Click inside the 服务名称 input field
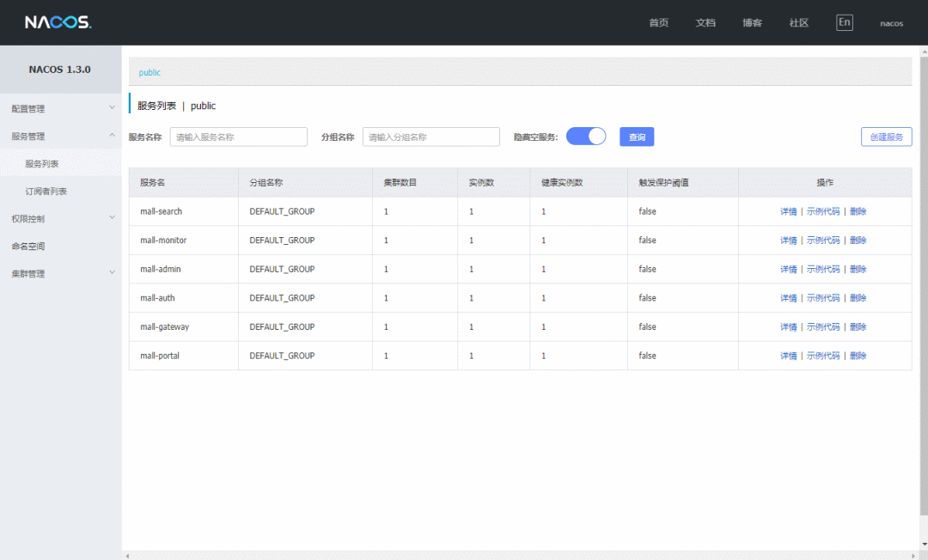This screenshot has height=560, width=928. (x=241, y=137)
